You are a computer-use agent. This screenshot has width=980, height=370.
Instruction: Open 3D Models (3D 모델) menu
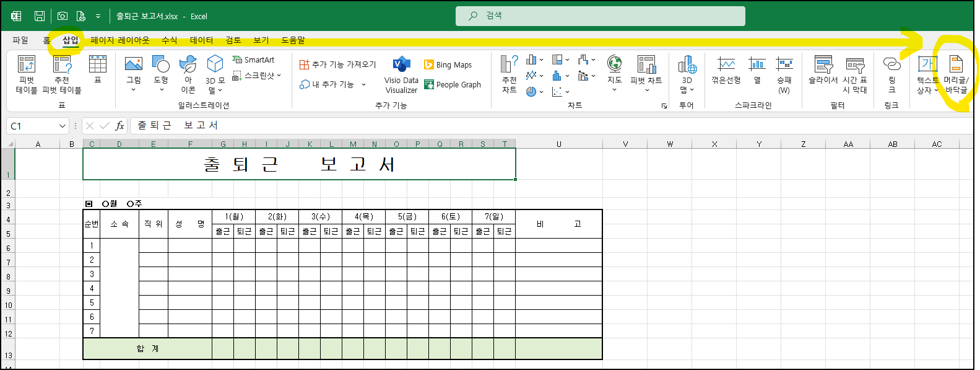pos(215,74)
